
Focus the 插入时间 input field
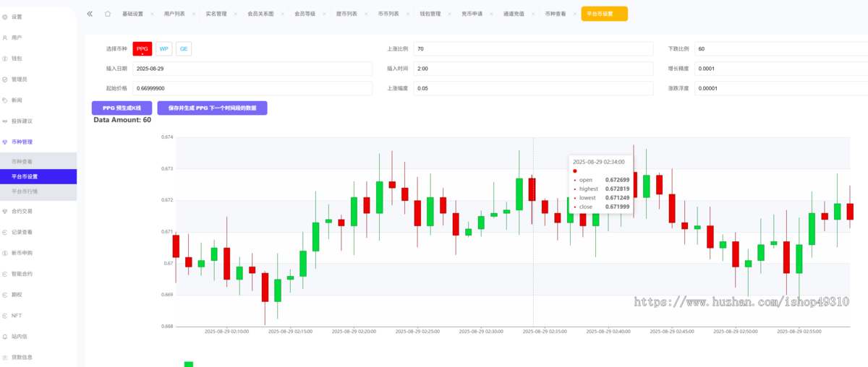[533, 68]
